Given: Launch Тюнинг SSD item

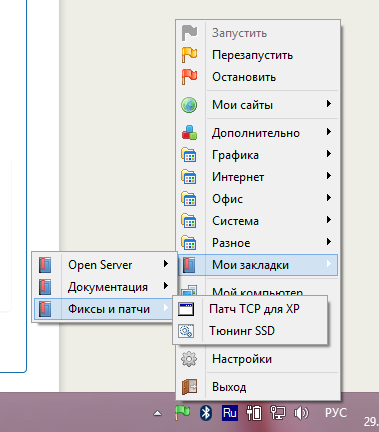Looking at the screenshot, I should (250, 331).
